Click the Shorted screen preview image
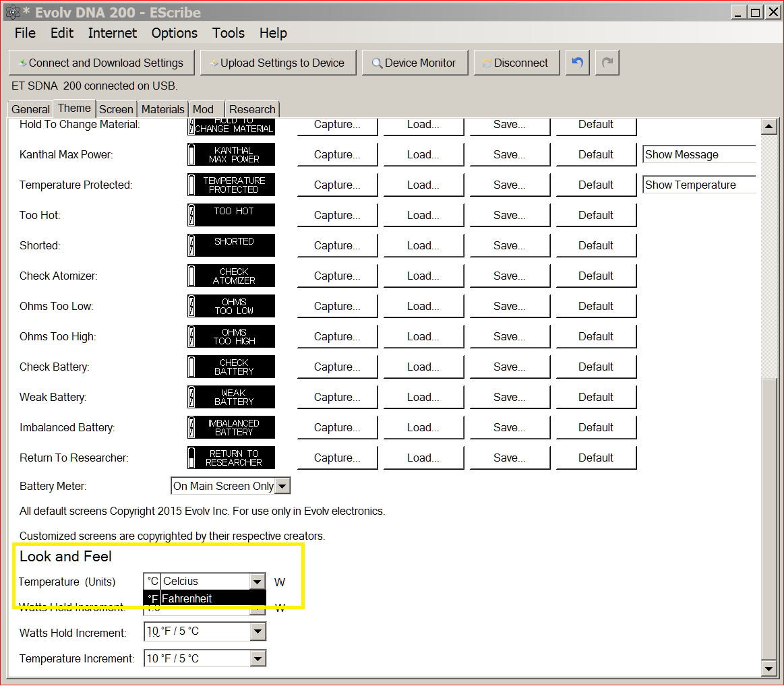 [x=231, y=245]
